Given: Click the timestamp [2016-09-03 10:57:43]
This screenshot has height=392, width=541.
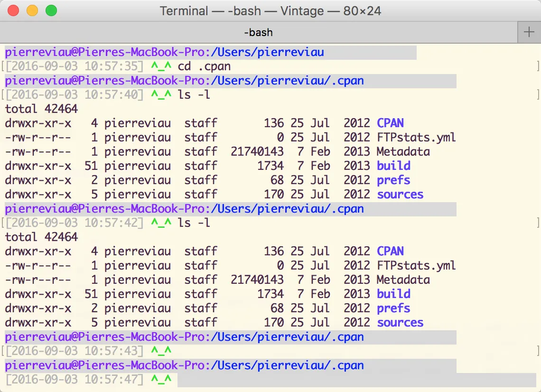Looking at the screenshot, I should coord(75,351).
